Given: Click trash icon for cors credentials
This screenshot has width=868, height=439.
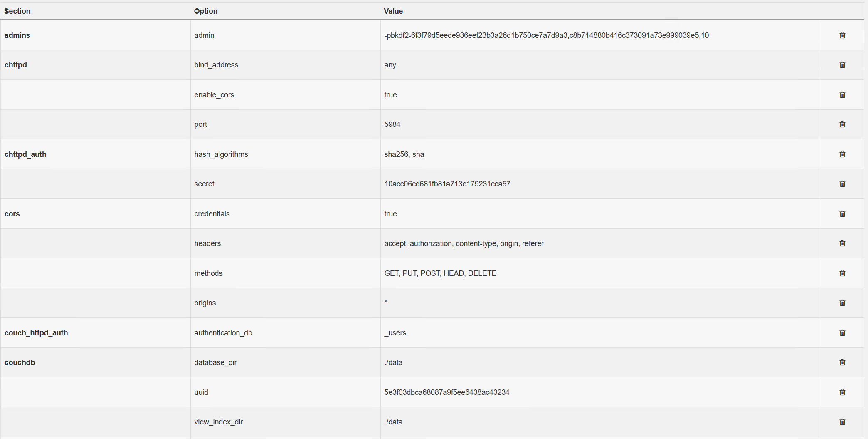Looking at the screenshot, I should pyautogui.click(x=842, y=214).
